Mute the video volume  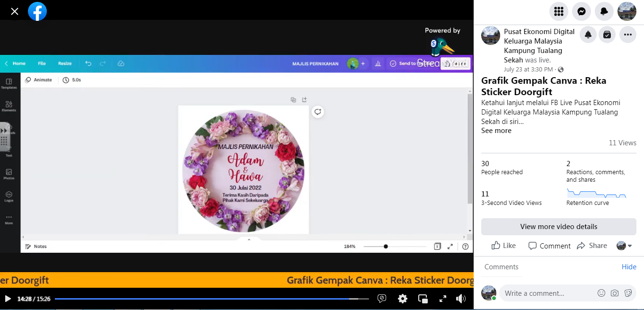(460, 299)
